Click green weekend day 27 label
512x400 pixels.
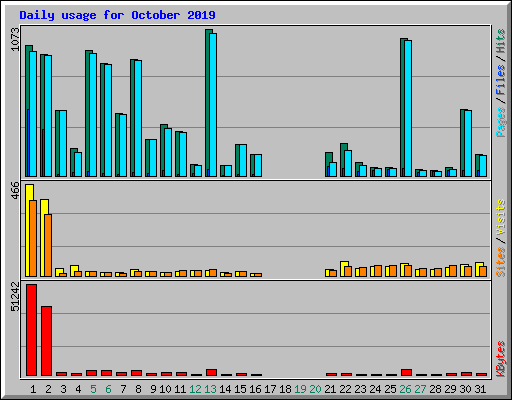pos(420,389)
